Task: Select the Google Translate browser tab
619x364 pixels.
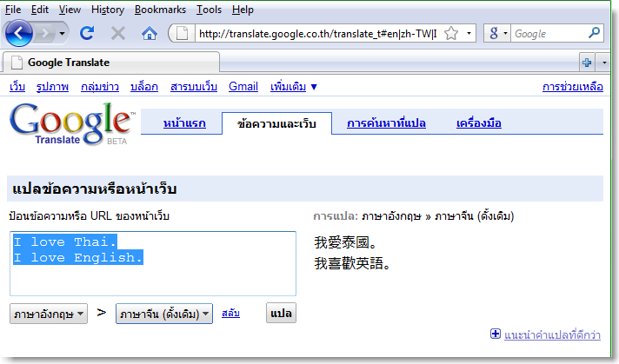Action: (x=111, y=63)
